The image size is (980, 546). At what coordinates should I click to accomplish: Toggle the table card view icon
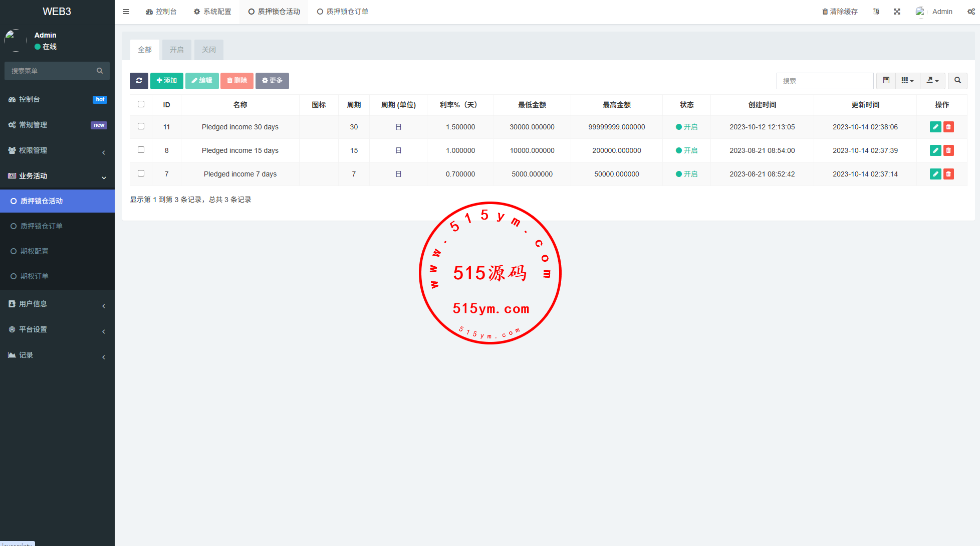886,81
